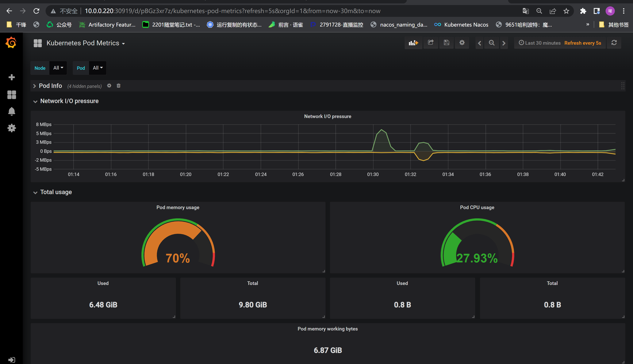Image resolution: width=633 pixels, height=364 pixels.
Task: Click the Pod memory working bytes panel title
Action: tap(327, 329)
